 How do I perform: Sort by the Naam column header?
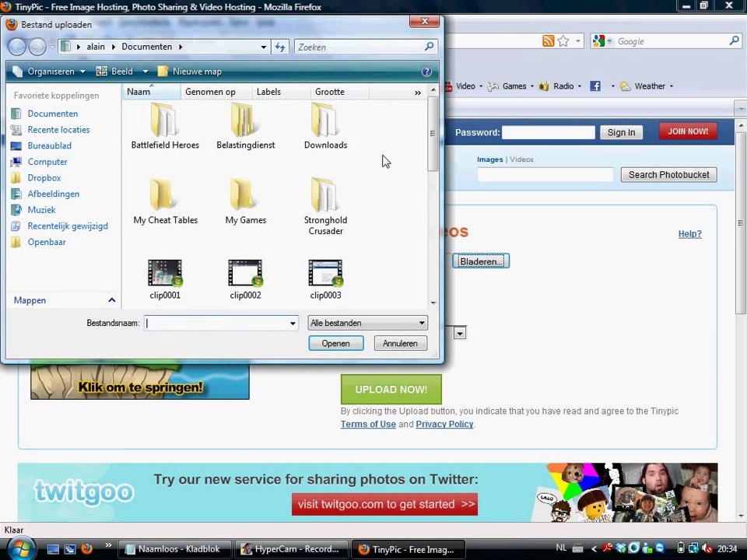139,92
